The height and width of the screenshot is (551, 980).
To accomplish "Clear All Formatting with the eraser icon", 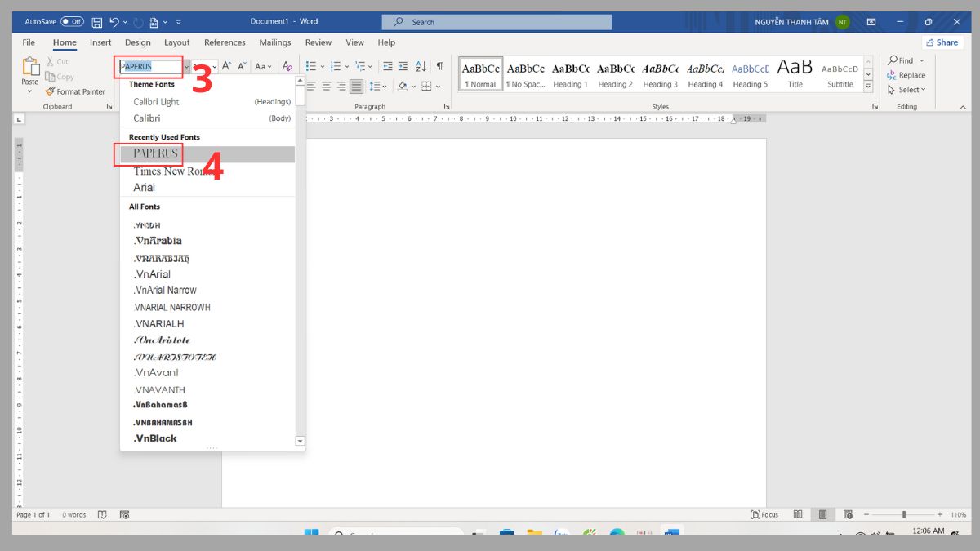I will point(287,65).
